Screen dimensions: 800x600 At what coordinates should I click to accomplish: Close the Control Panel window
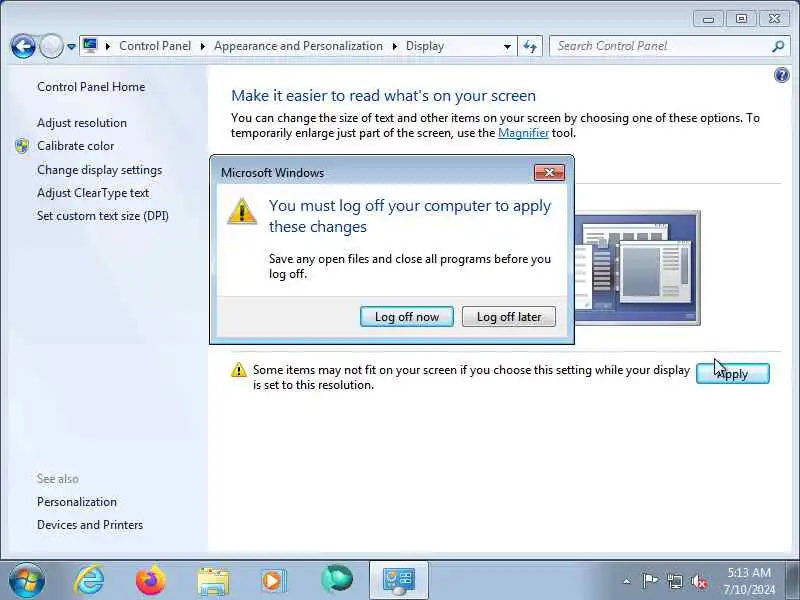[x=774, y=19]
